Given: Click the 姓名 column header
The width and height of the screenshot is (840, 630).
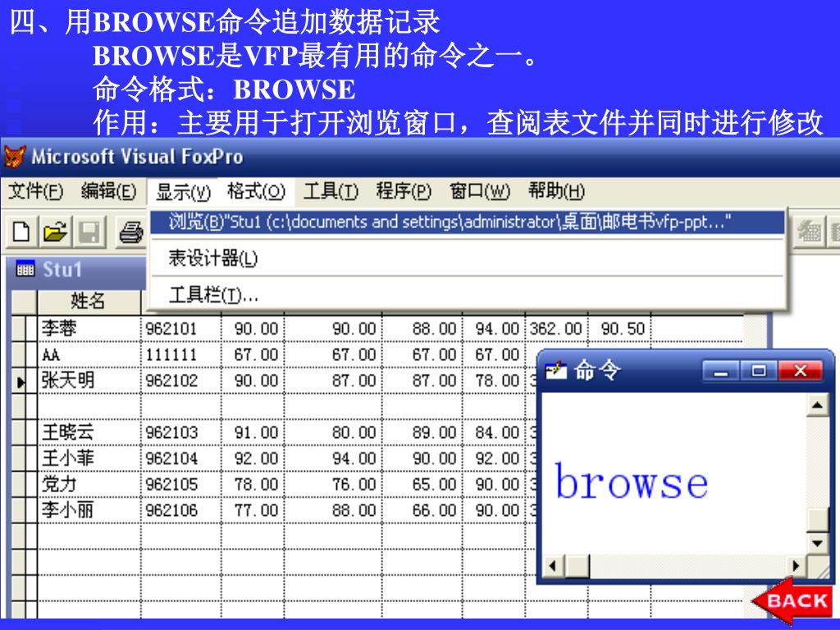Looking at the screenshot, I should tap(89, 302).
